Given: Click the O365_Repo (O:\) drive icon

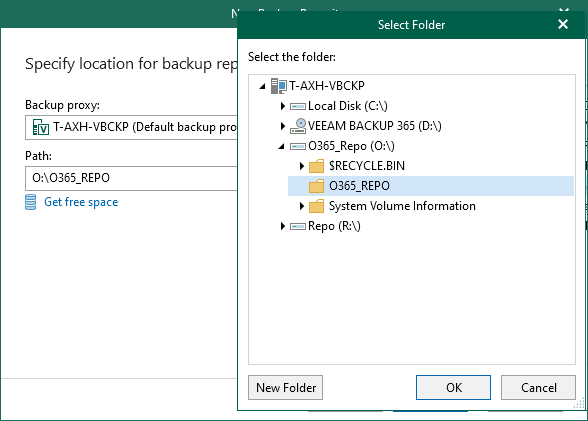Looking at the screenshot, I should (x=298, y=147).
